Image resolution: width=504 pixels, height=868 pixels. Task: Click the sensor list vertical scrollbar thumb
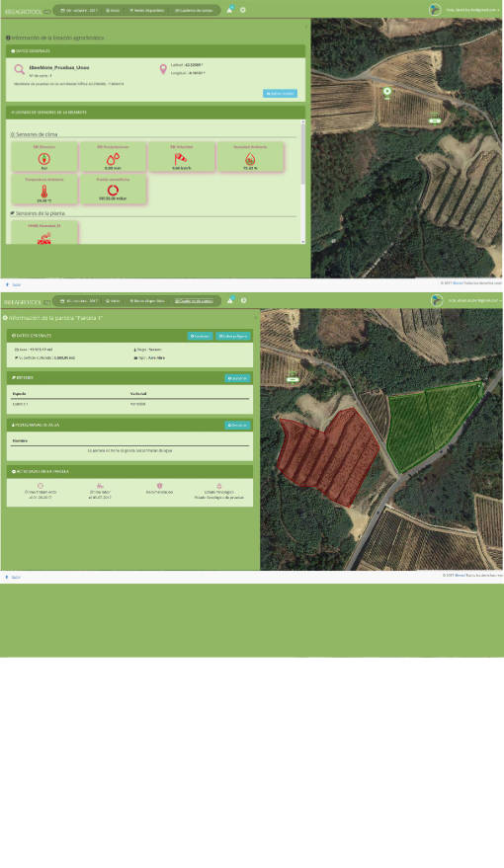pyautogui.click(x=303, y=152)
